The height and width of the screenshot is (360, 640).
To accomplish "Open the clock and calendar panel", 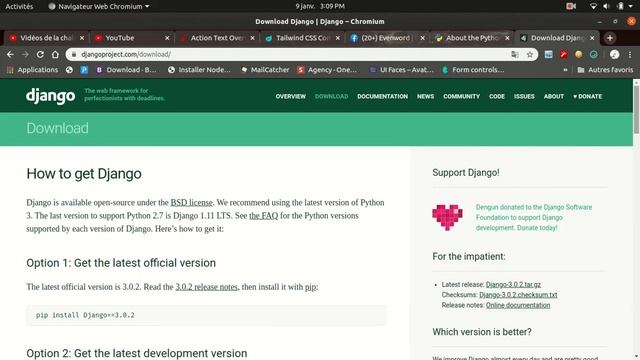I will [x=320, y=6].
